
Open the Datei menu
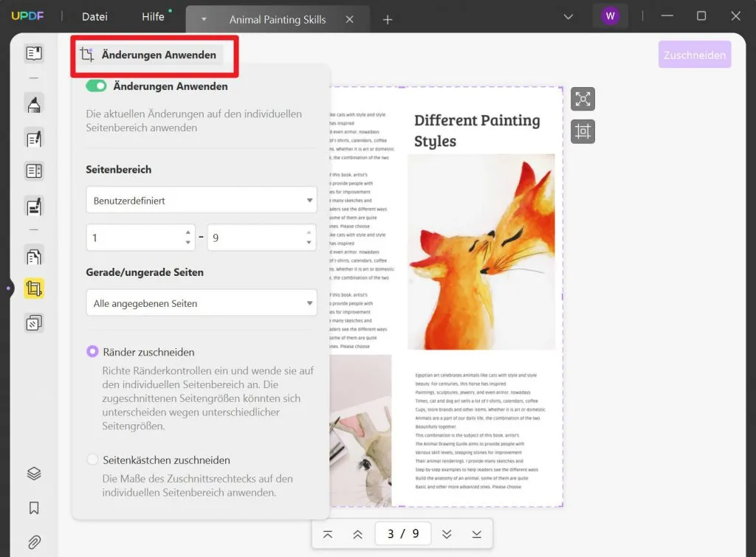click(x=95, y=17)
